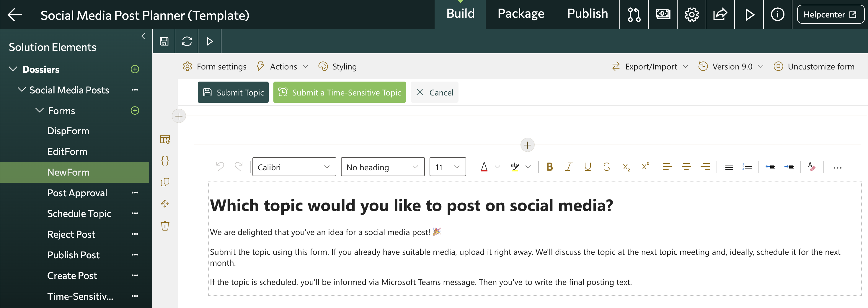Insert element using centered plus button
The height and width of the screenshot is (308, 868).
point(527,145)
